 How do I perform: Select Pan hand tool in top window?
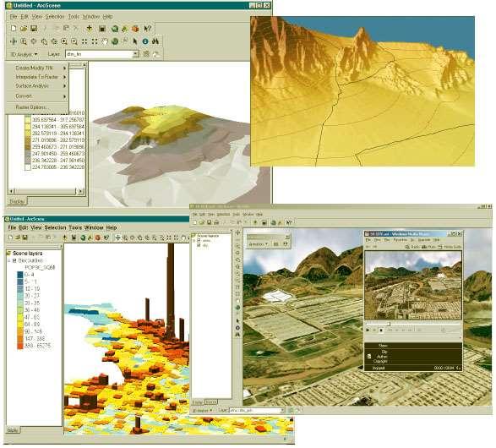[x=105, y=41]
